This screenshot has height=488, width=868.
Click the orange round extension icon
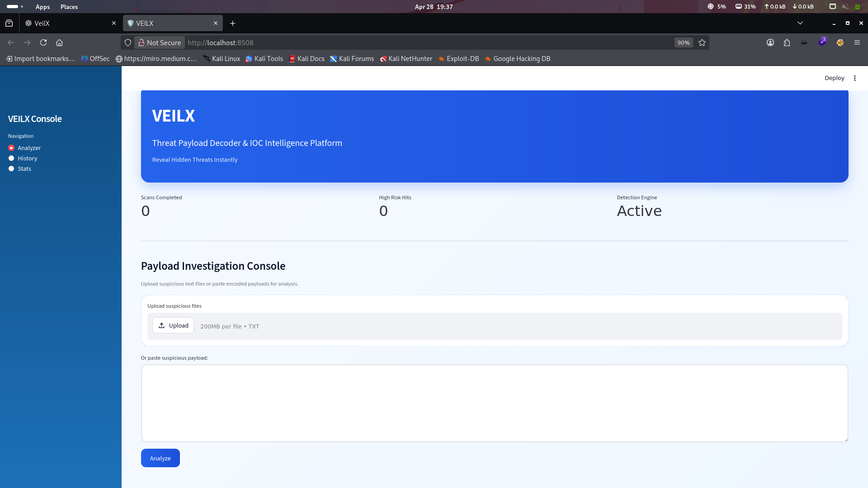[x=840, y=42]
